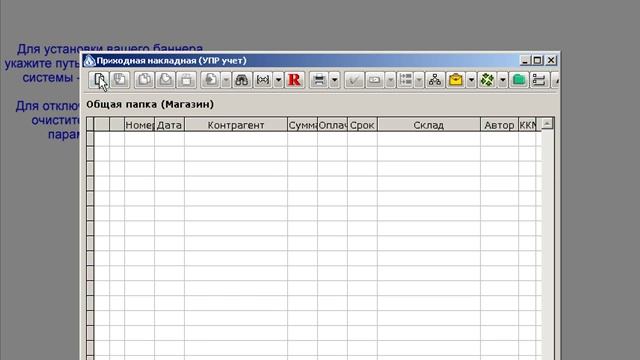
Task: Click the green arrows refresh icon
Action: click(487, 80)
